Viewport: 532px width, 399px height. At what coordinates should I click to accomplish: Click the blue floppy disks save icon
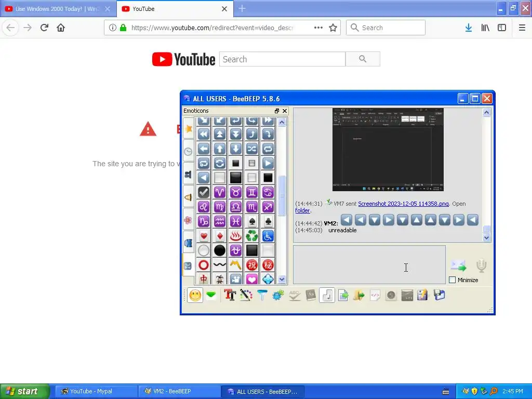click(439, 295)
